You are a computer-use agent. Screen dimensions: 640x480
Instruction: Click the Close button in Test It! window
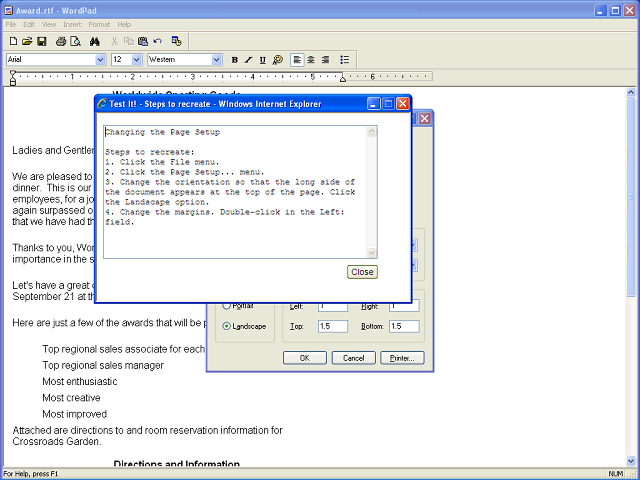(x=362, y=272)
